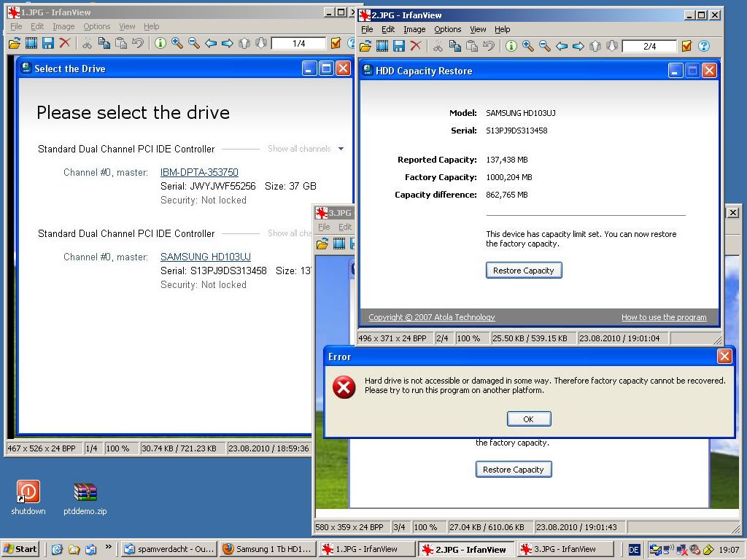
Task: Open the Help menu in the 2.JPG window
Action: tap(502, 29)
